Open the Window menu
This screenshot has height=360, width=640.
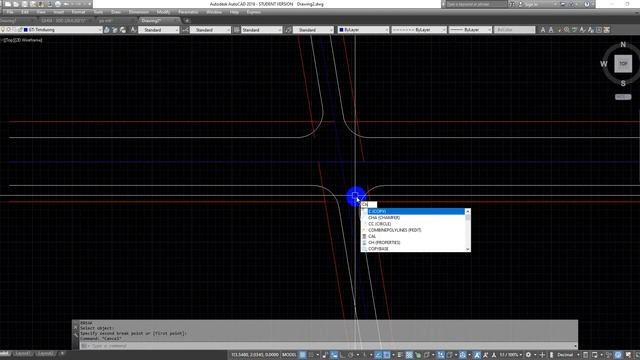click(x=214, y=12)
